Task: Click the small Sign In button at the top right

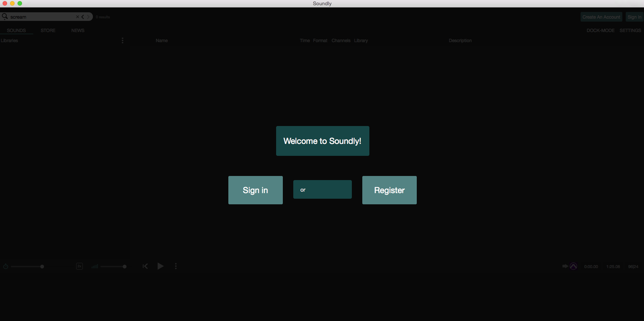Action: coord(634,17)
